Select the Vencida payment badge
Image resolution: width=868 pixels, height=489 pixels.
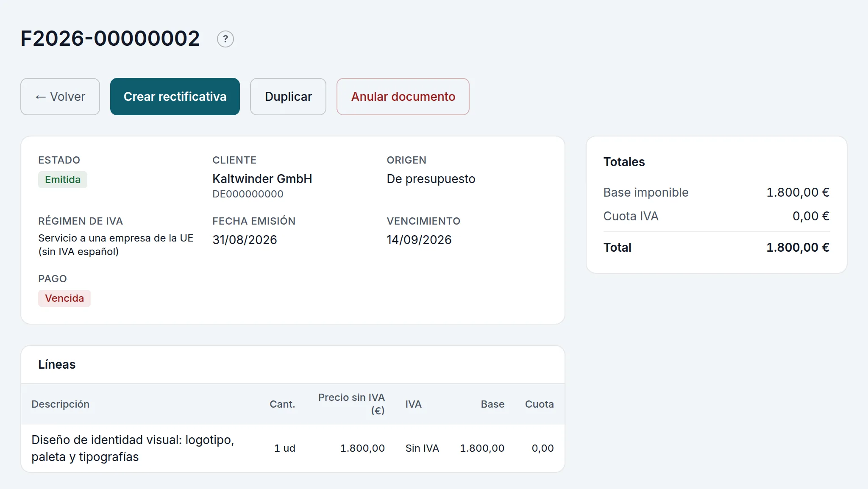pyautogui.click(x=64, y=298)
